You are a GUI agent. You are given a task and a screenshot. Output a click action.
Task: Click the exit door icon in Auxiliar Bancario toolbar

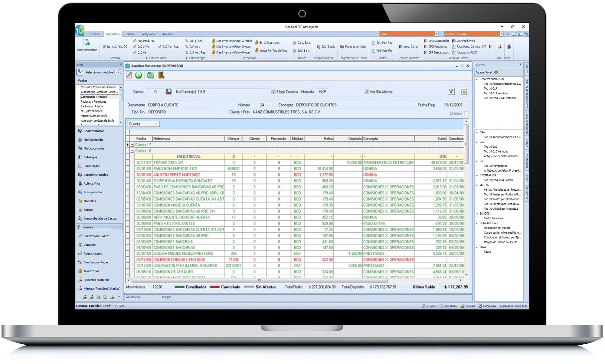(x=161, y=75)
